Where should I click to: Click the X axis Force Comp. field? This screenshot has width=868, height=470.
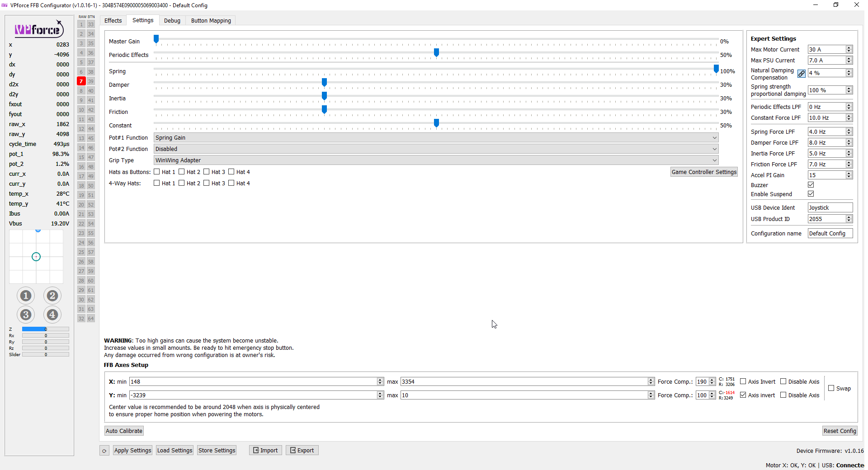click(705, 382)
